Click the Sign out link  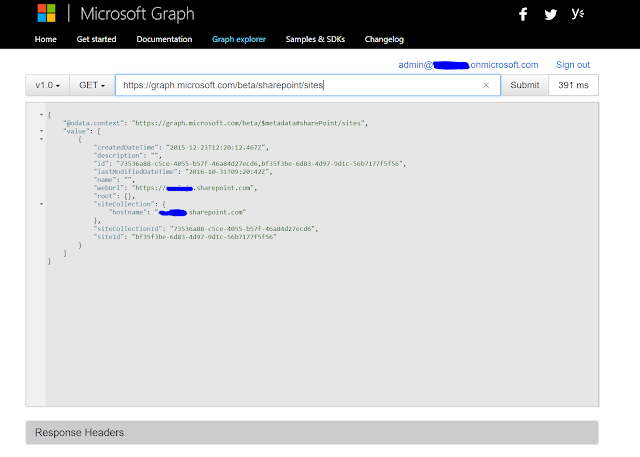(573, 65)
